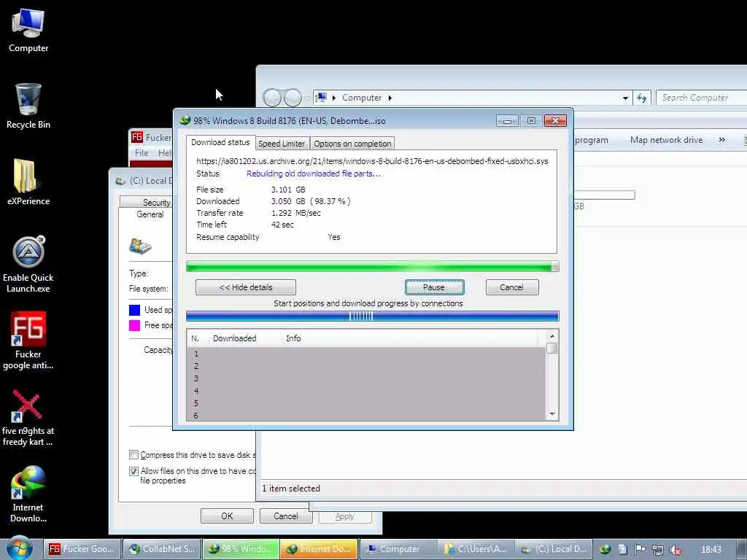This screenshot has width=747, height=560.
Task: Switch to Options on completion tab
Action: 352,144
